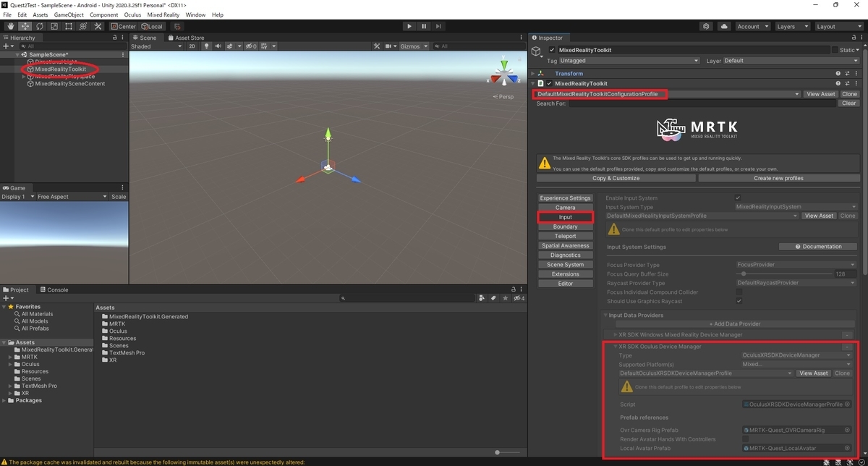Lock the Hierarchy panel

click(114, 38)
